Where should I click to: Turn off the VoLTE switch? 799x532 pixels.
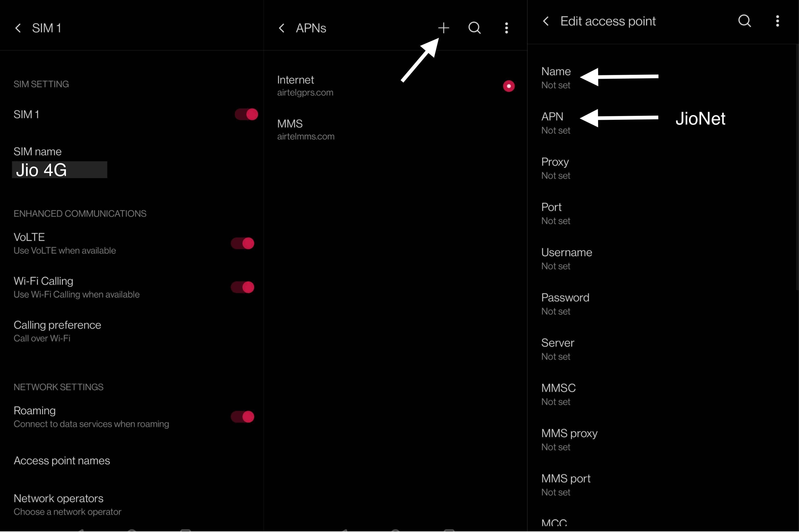242,243
